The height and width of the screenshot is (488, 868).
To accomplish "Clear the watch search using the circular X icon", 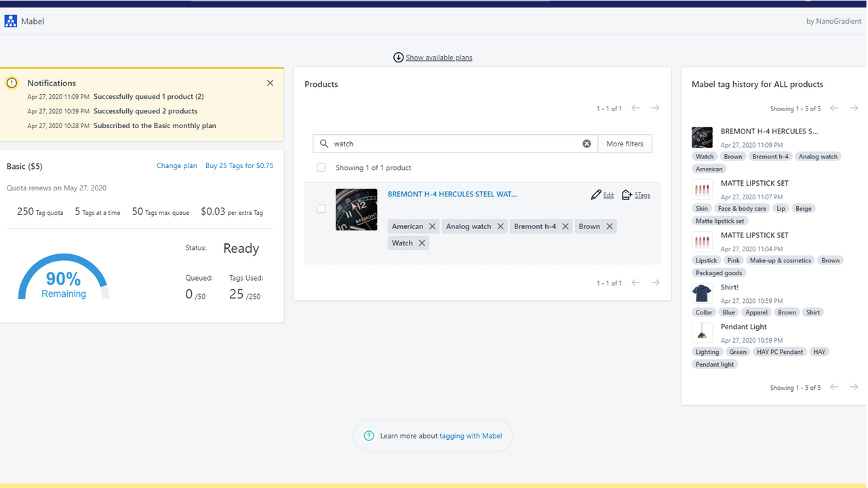I will (587, 143).
